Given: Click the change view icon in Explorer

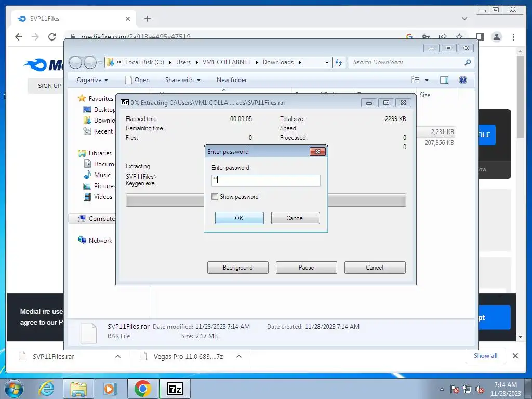Looking at the screenshot, I should [415, 80].
